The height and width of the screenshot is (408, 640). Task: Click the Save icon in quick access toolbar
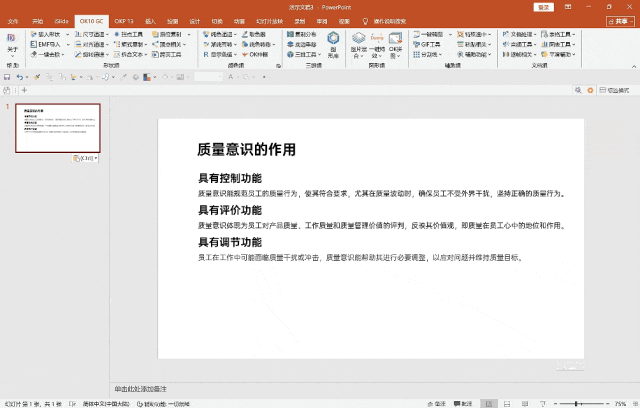pyautogui.click(x=7, y=77)
